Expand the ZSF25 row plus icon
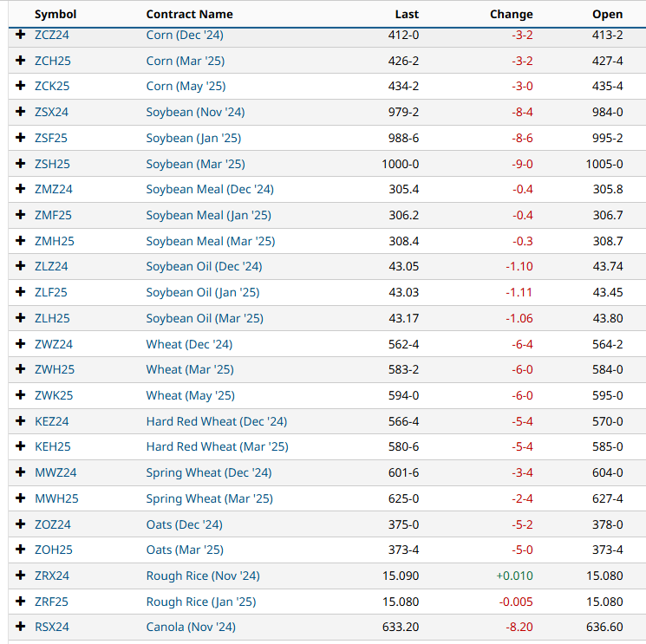Image resolution: width=646 pixels, height=644 pixels. click(20, 138)
